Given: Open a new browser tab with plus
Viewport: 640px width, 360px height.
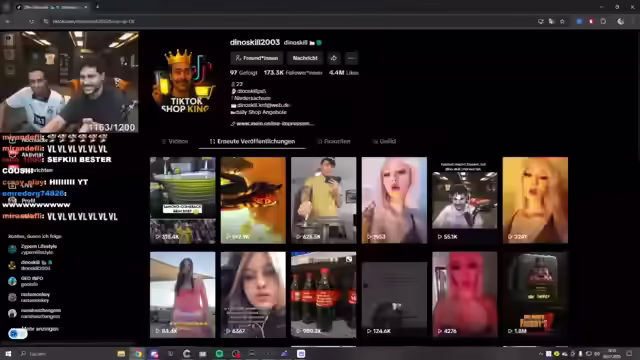Looking at the screenshot, I should click(97, 7).
